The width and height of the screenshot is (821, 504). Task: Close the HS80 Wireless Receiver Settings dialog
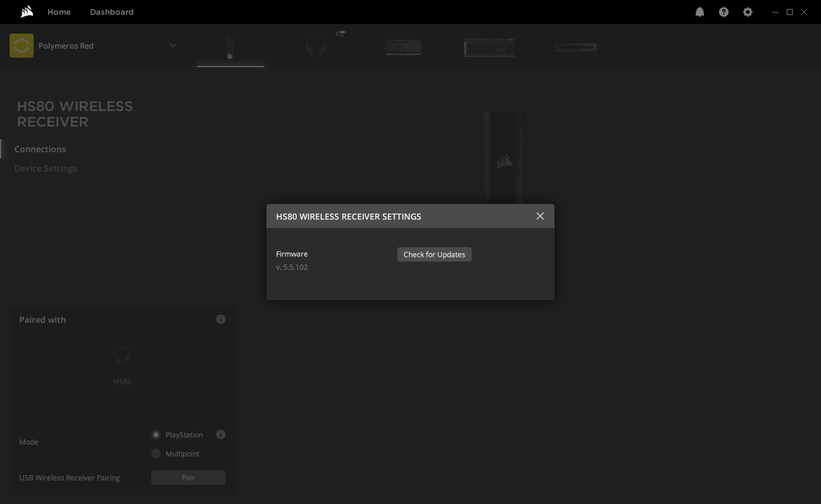tap(540, 216)
